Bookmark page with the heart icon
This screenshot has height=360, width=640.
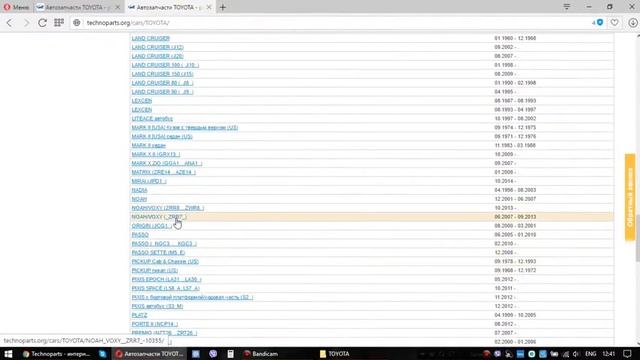pos(615,23)
